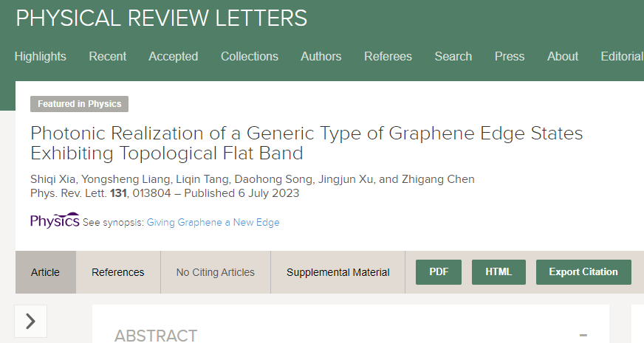
Task: Open the Referees page
Action: click(388, 56)
